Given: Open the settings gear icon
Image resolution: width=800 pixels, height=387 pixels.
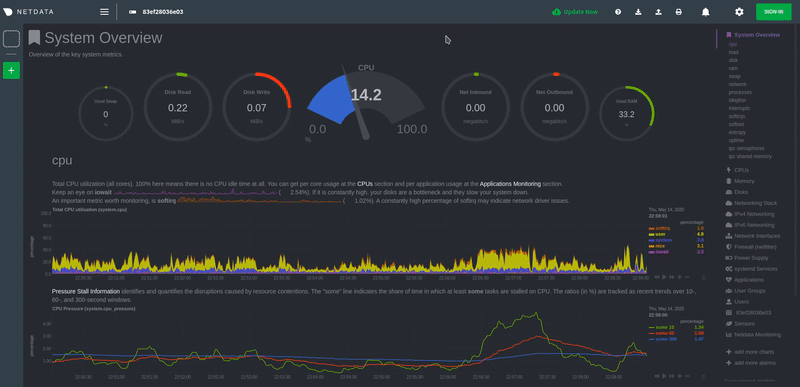Looking at the screenshot, I should click(x=739, y=12).
